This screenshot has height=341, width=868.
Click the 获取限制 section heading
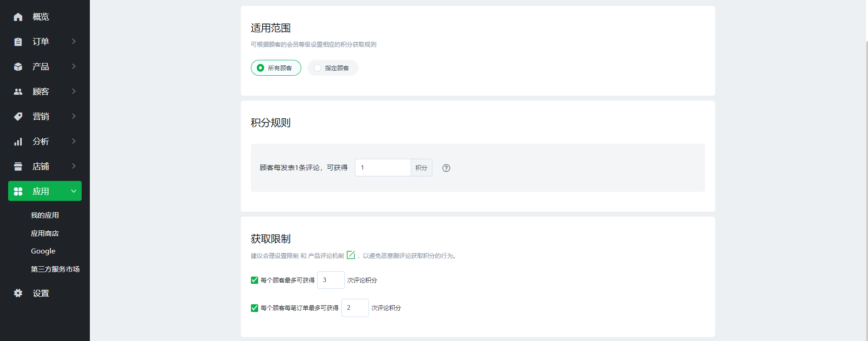tap(270, 239)
